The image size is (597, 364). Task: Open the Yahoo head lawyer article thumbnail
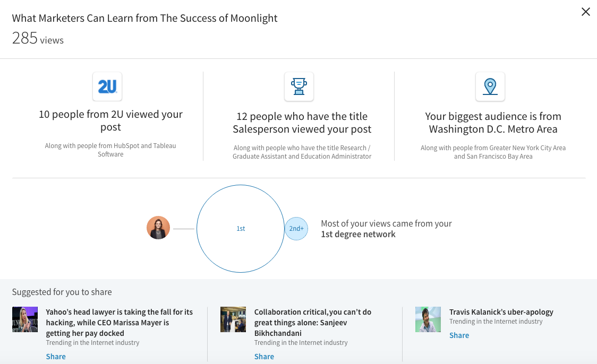25,319
